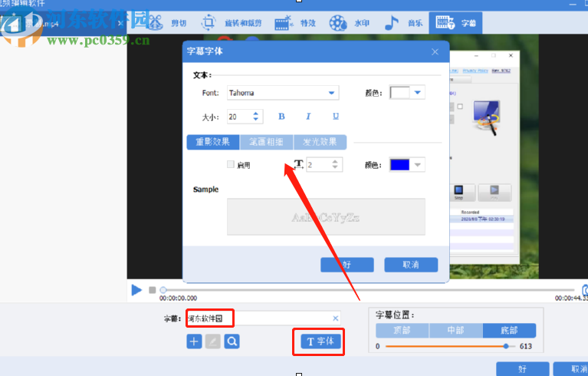Viewport: 588px width, 376px height.
Task: Increase font size with up arrow
Action: click(x=256, y=114)
